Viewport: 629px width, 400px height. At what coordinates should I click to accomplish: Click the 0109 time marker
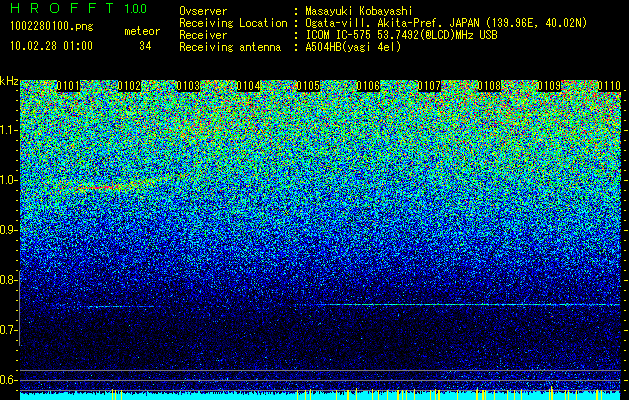point(549,86)
